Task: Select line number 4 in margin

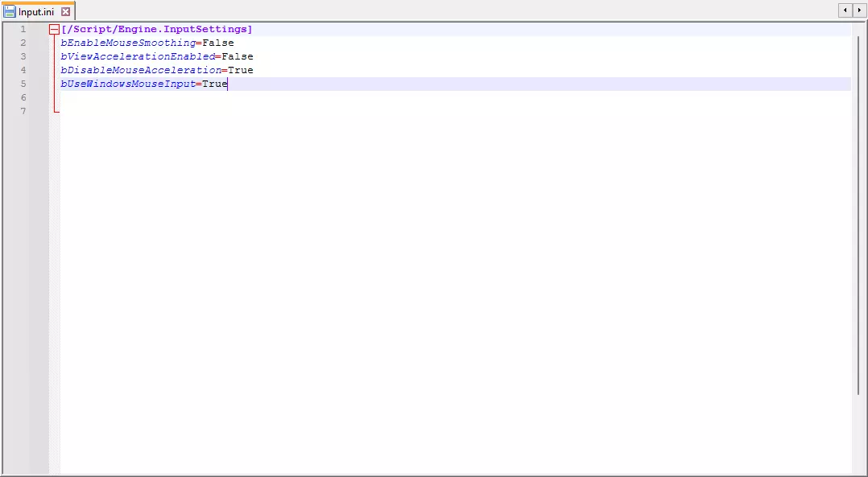Action: pyautogui.click(x=23, y=70)
